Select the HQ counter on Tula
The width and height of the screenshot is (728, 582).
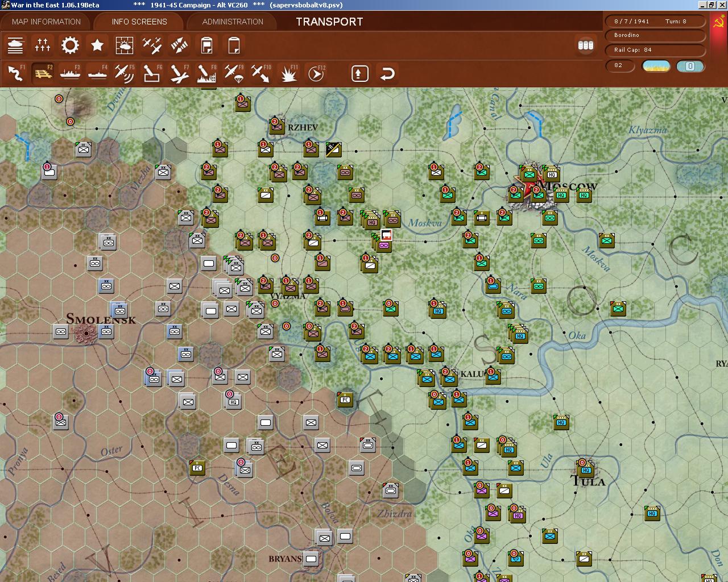click(x=585, y=469)
